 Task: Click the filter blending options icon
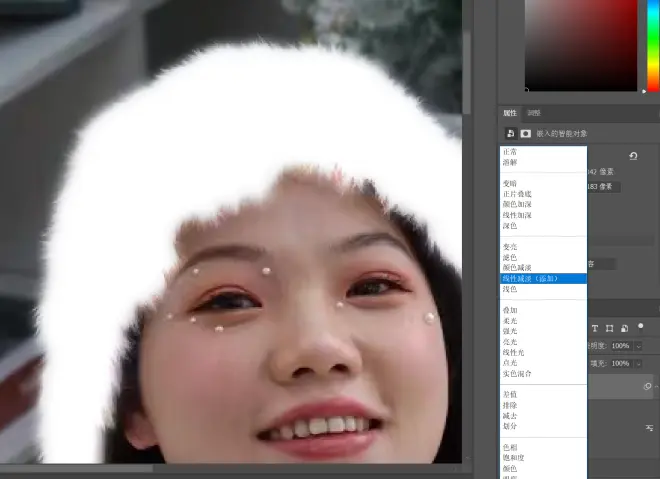click(x=649, y=427)
